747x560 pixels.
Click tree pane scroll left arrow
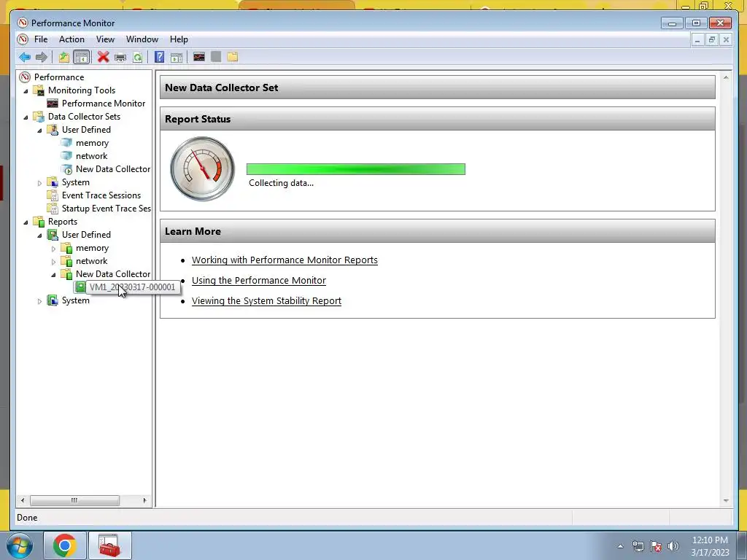pos(22,500)
